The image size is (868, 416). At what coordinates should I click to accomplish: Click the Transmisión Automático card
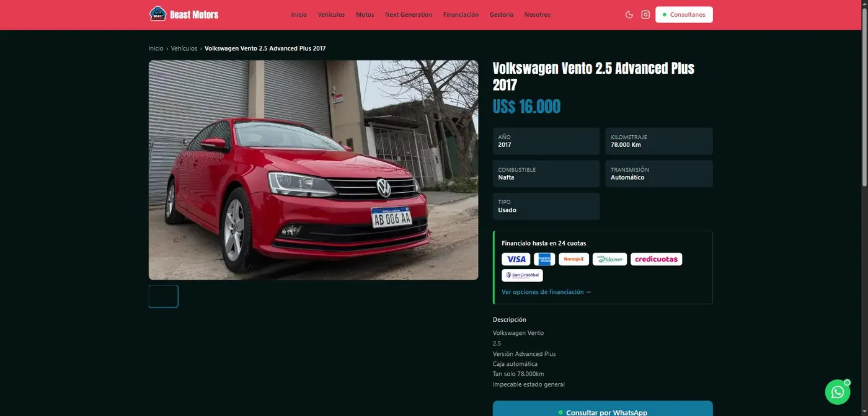(x=659, y=174)
